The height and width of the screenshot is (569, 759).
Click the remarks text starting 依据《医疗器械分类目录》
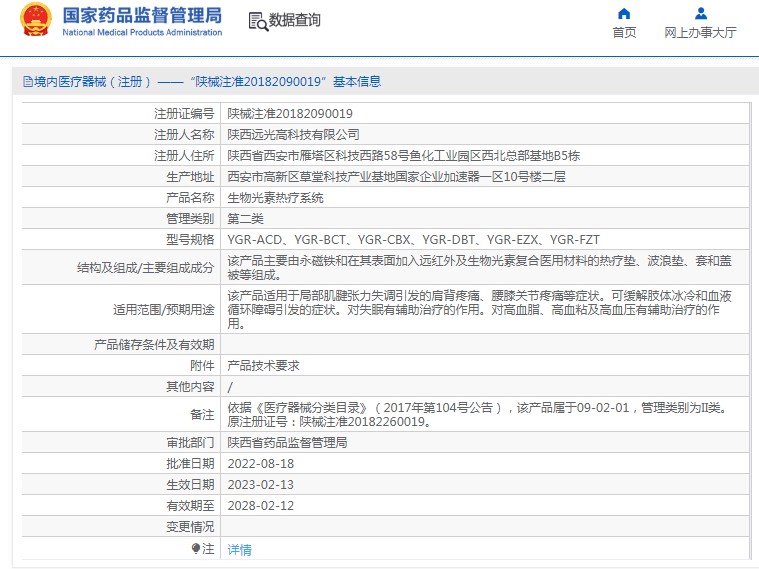coord(478,415)
